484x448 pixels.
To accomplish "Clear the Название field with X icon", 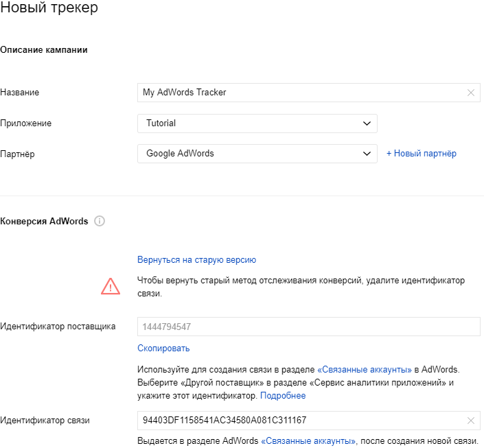I will pos(470,93).
